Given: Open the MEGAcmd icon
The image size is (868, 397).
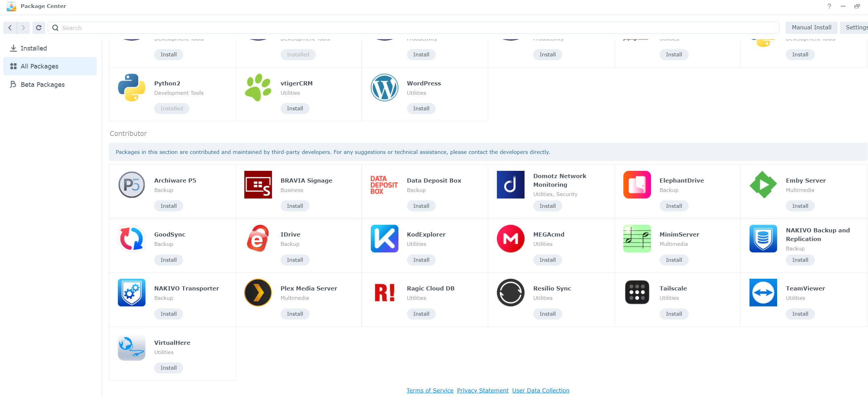Looking at the screenshot, I should click(x=511, y=239).
